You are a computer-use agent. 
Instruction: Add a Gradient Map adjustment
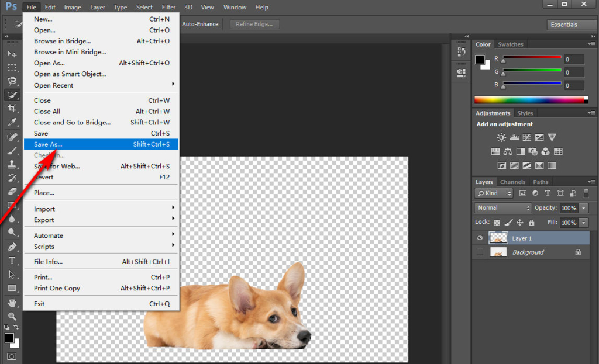coord(539,166)
